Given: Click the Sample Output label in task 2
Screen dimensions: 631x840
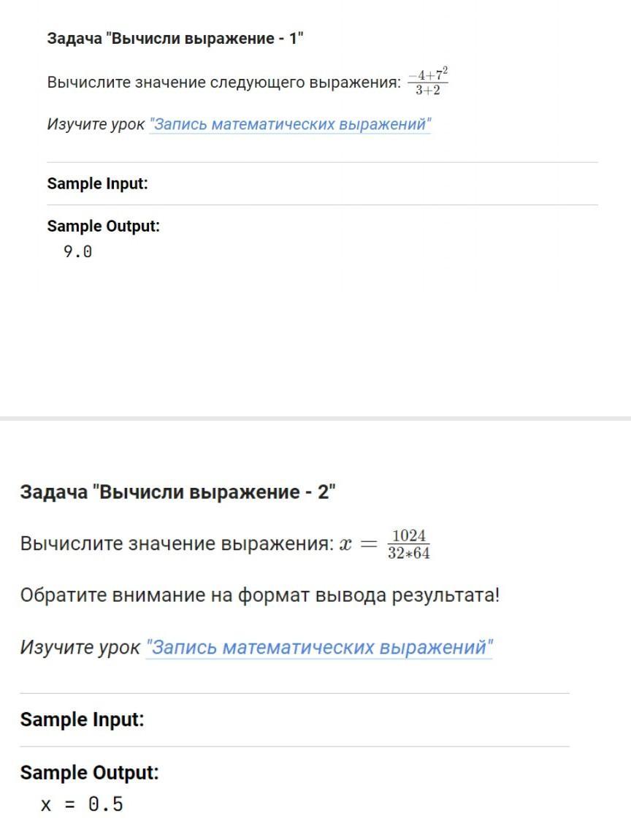Looking at the screenshot, I should (89, 773).
